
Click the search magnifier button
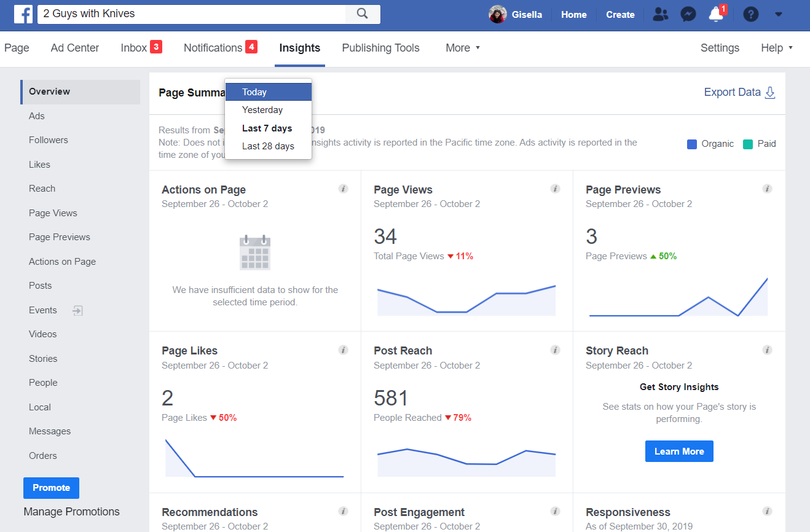pos(363,14)
